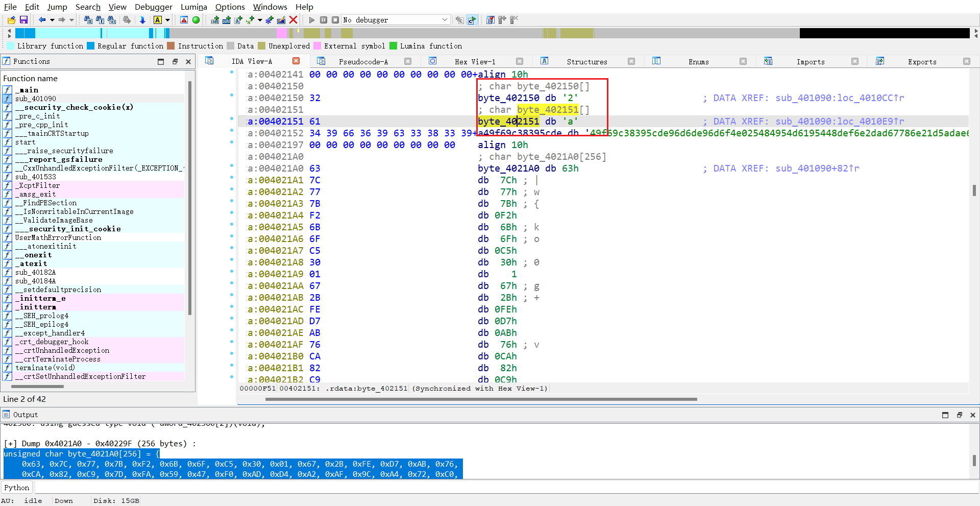Expand the dropdown next to the 'A' icon

pyautogui.click(x=167, y=20)
